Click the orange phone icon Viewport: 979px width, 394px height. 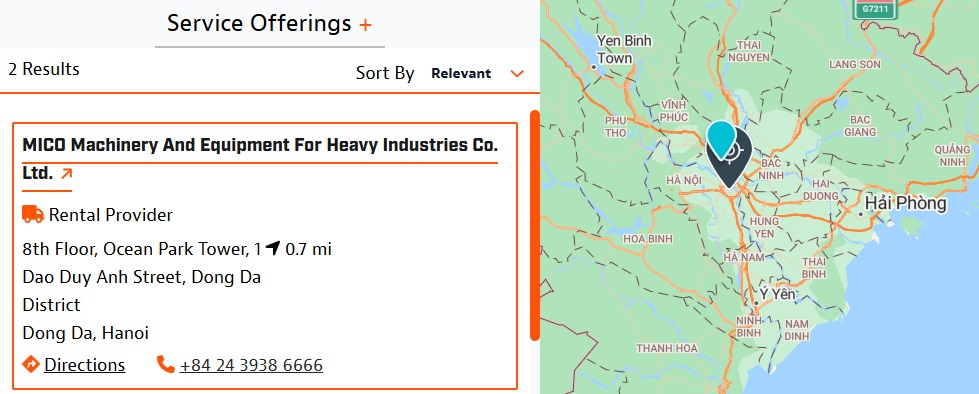click(x=165, y=364)
